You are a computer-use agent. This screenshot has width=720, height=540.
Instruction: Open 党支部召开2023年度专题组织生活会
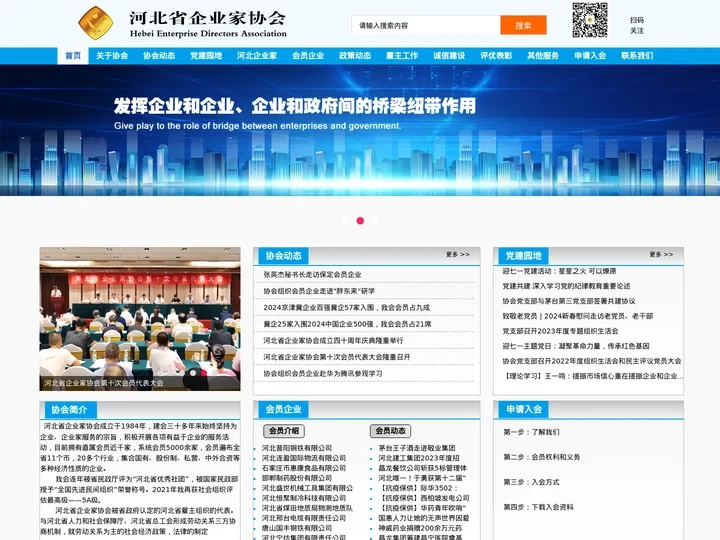pos(560,331)
